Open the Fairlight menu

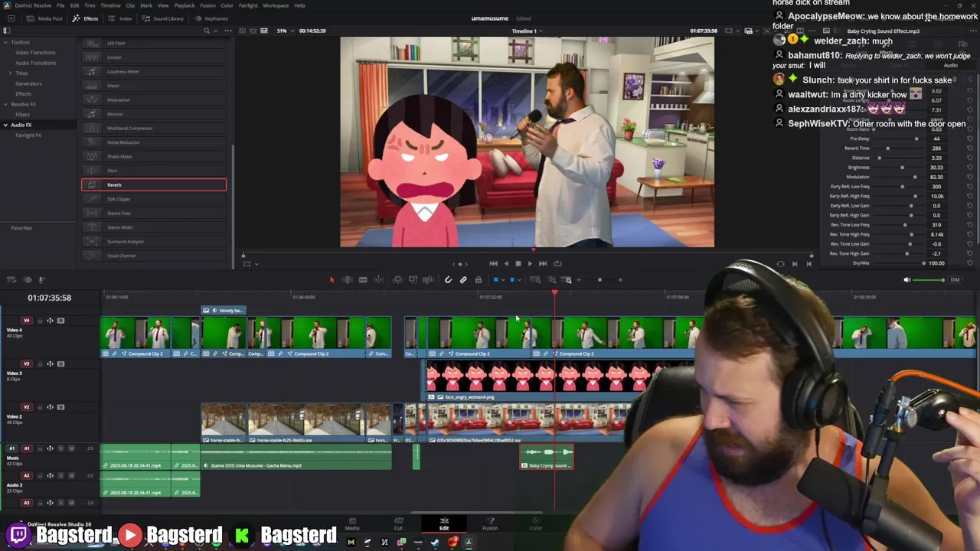(x=248, y=5)
